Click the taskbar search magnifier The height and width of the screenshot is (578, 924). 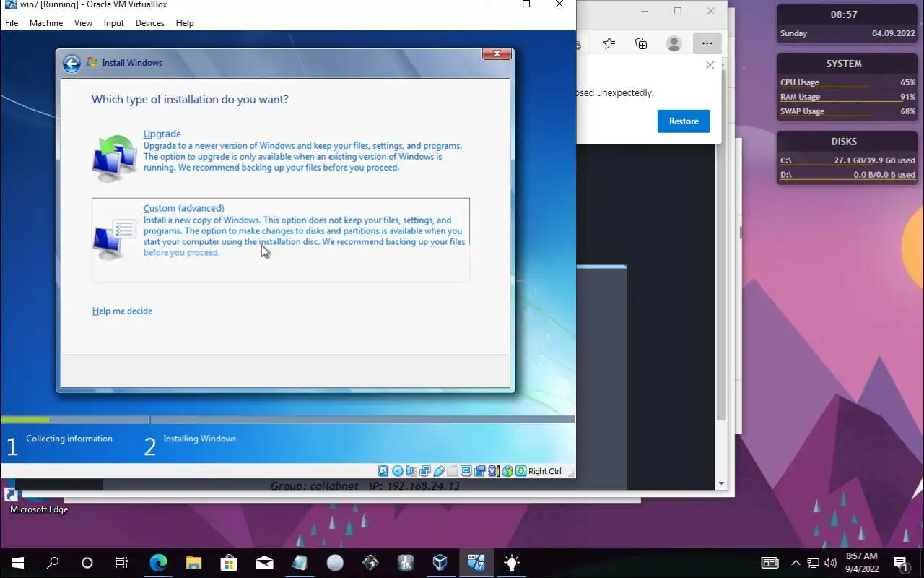53,562
